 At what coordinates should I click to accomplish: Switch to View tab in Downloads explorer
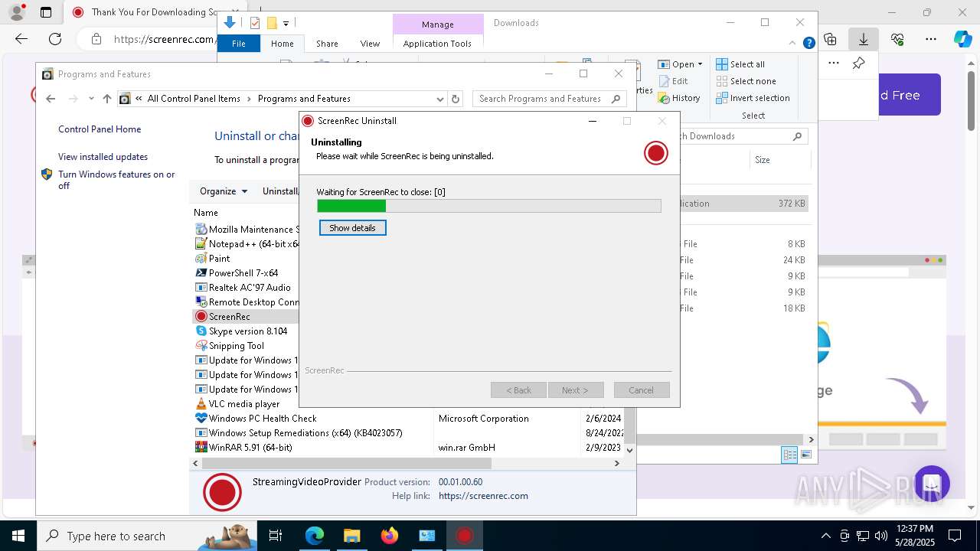(370, 44)
